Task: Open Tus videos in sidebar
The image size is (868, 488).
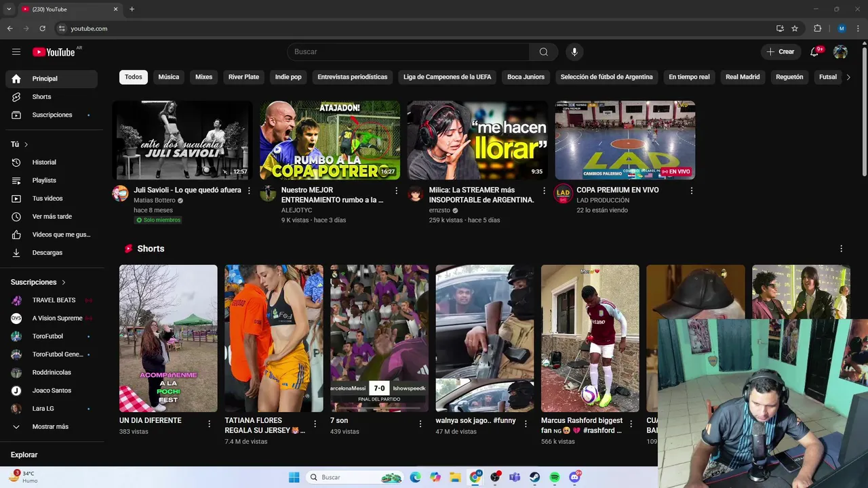Action: pyautogui.click(x=52, y=199)
